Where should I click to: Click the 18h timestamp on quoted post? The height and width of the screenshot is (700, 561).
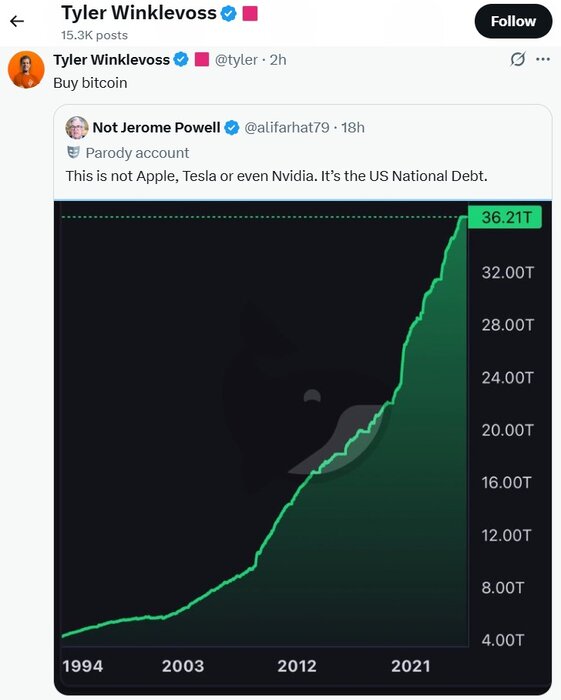pos(353,128)
